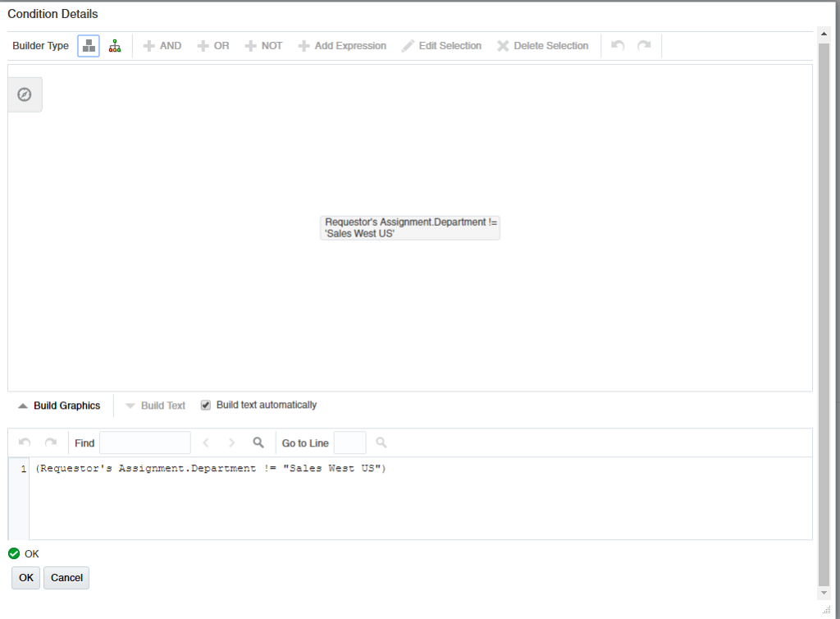Focus the Go to Line input
This screenshot has height=619, width=840.
(349, 442)
